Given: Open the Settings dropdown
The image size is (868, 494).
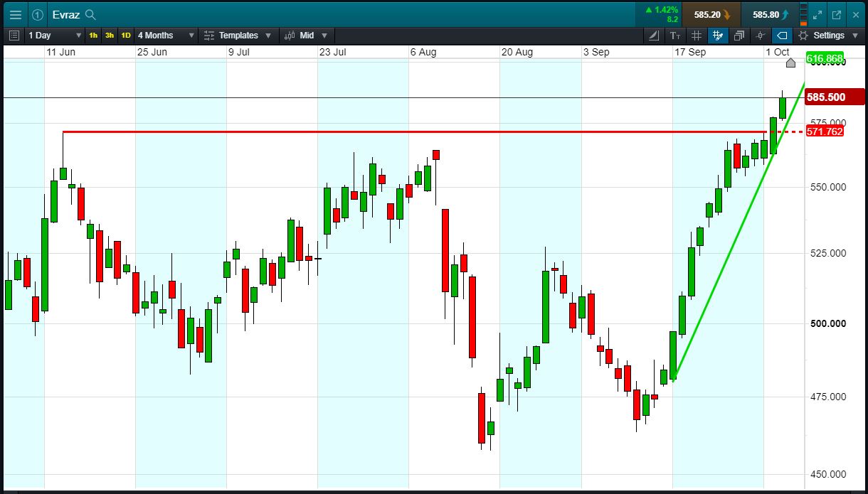Looking at the screenshot, I should (x=827, y=35).
